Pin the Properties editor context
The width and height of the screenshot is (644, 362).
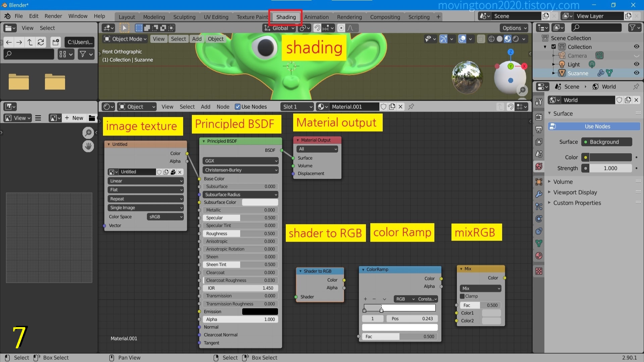(x=636, y=86)
